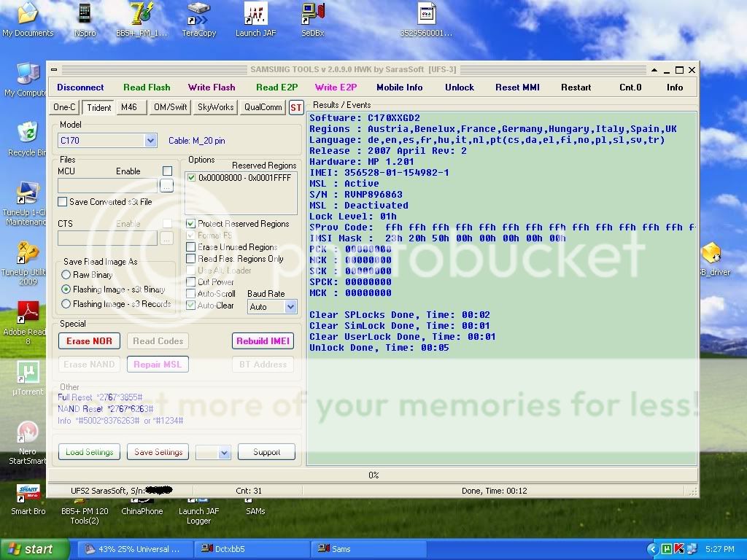
Task: Roll up window with the up-arrow title button
Action: (654, 70)
